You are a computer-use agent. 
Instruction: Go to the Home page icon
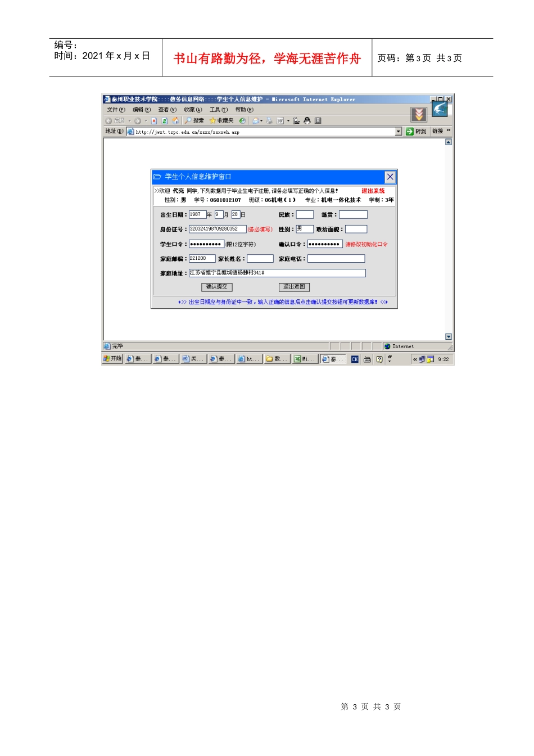pos(175,120)
